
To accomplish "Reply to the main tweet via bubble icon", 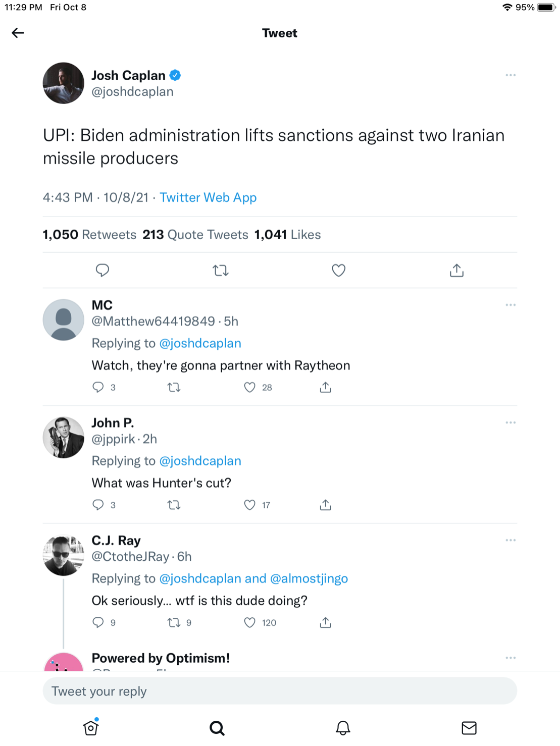I will coord(103,271).
